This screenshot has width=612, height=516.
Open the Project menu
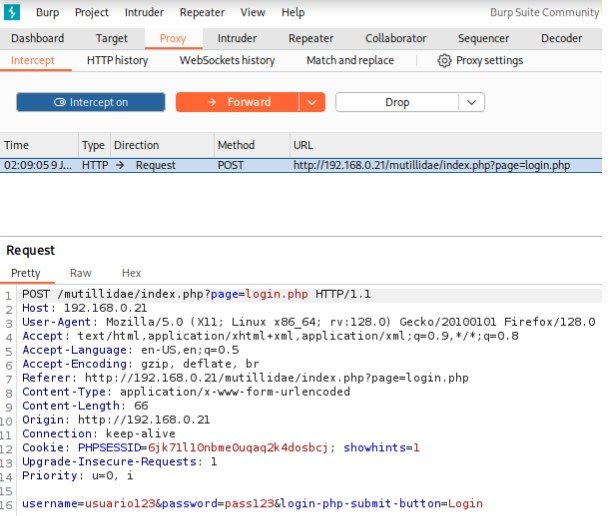tap(92, 13)
